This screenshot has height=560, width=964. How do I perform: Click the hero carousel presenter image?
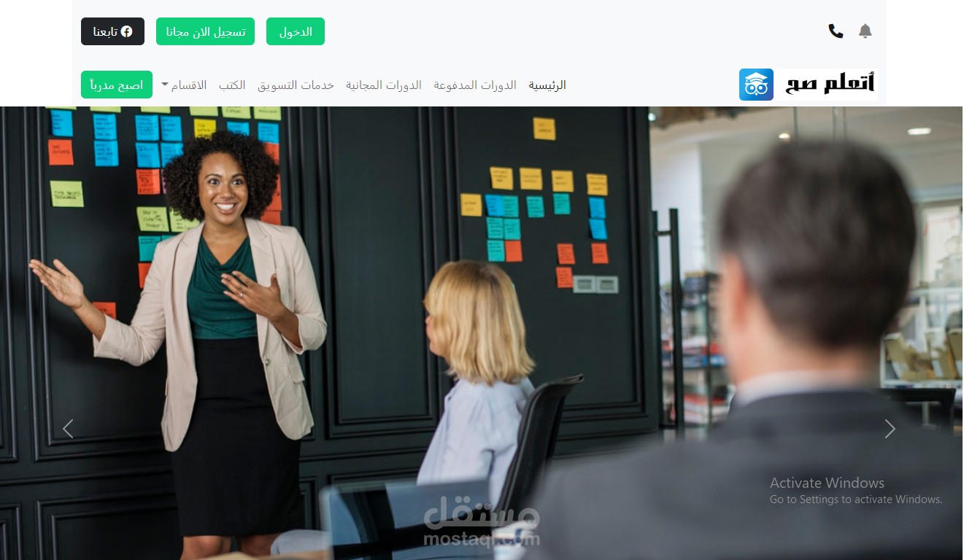pos(482,333)
